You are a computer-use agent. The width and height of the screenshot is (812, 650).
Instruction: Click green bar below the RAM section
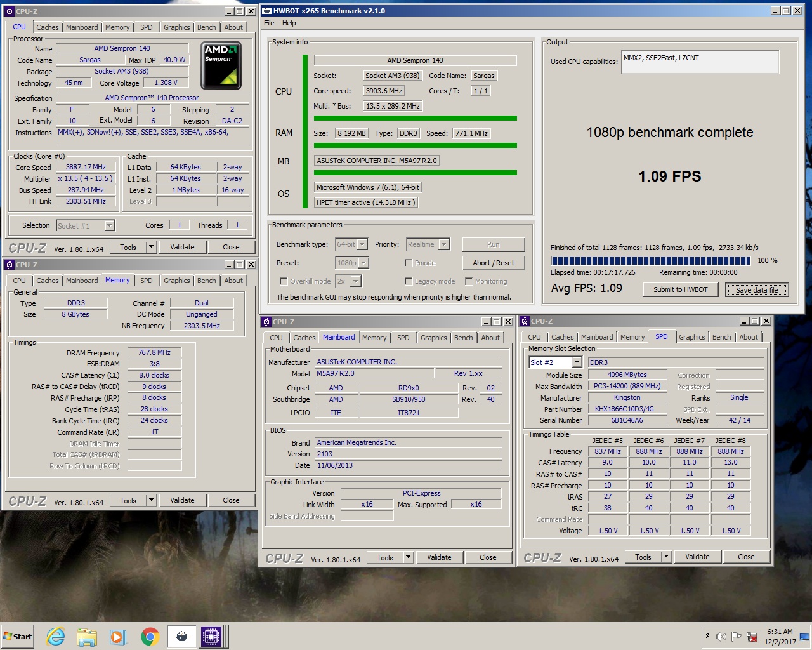point(415,145)
